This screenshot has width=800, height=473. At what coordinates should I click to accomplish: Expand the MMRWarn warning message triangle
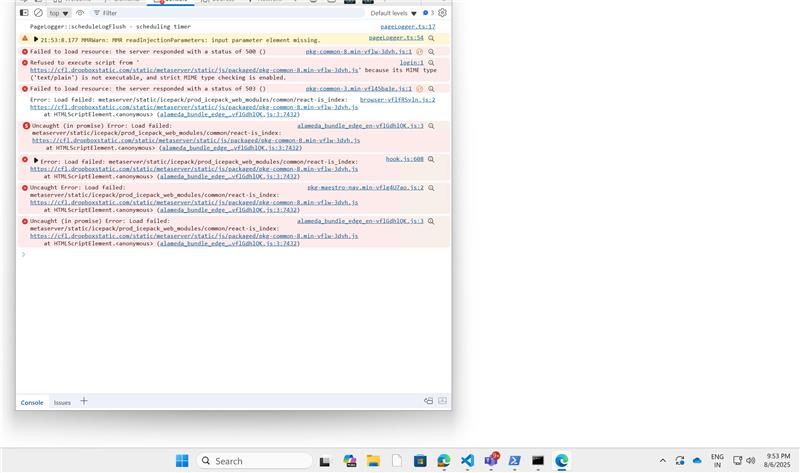pos(36,39)
